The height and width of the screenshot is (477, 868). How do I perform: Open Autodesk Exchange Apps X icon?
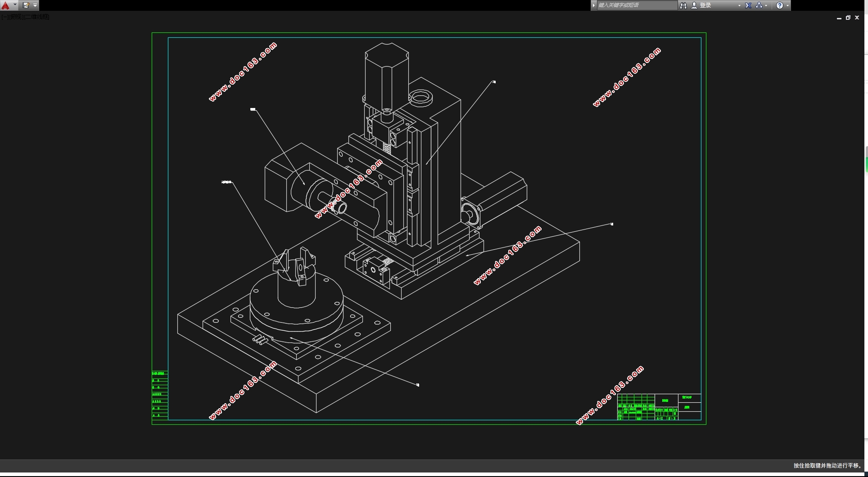click(748, 5)
